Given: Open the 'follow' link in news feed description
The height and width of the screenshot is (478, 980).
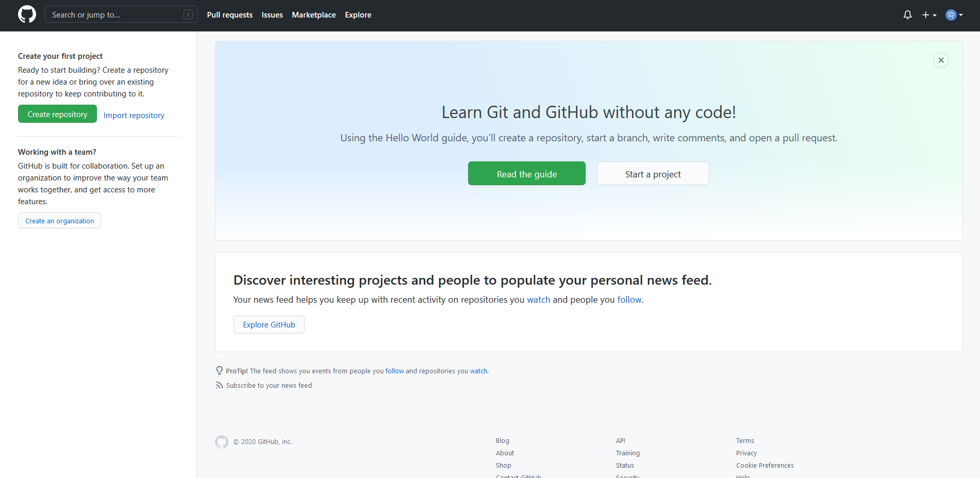Looking at the screenshot, I should pyautogui.click(x=629, y=300).
